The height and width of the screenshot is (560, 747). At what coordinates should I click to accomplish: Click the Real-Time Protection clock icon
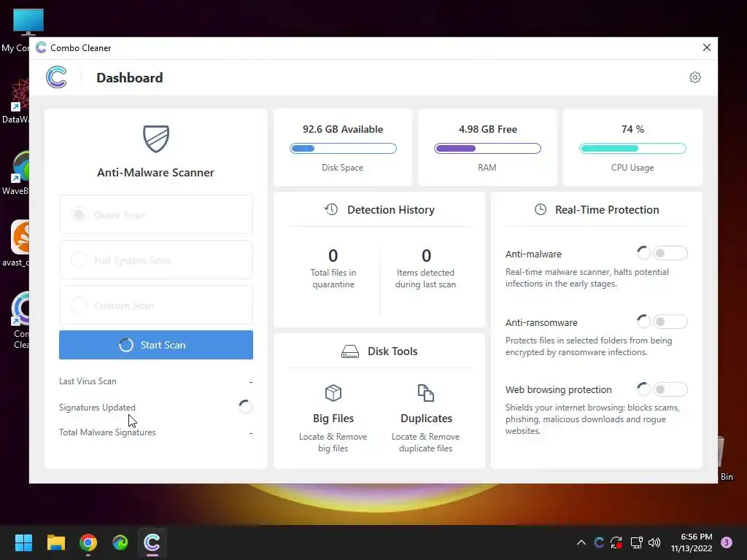(541, 209)
